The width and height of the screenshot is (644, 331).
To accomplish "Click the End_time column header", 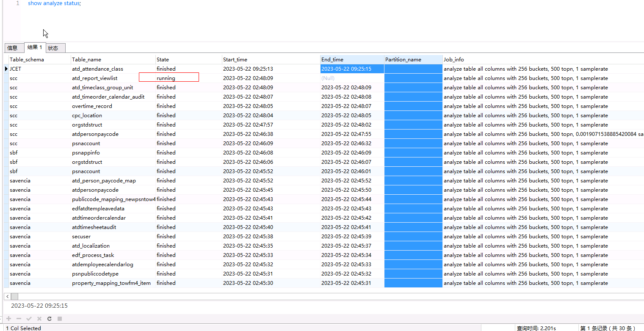I will (332, 60).
